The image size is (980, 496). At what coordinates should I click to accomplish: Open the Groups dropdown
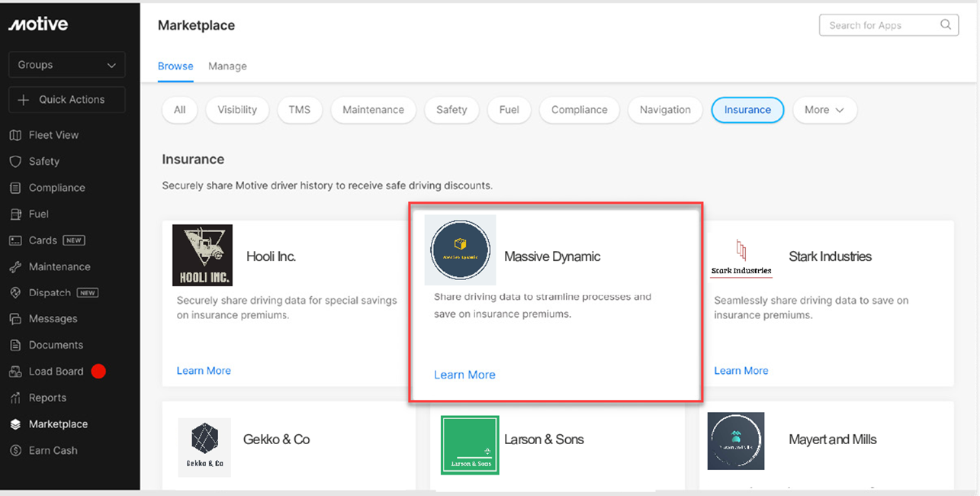[x=67, y=65]
